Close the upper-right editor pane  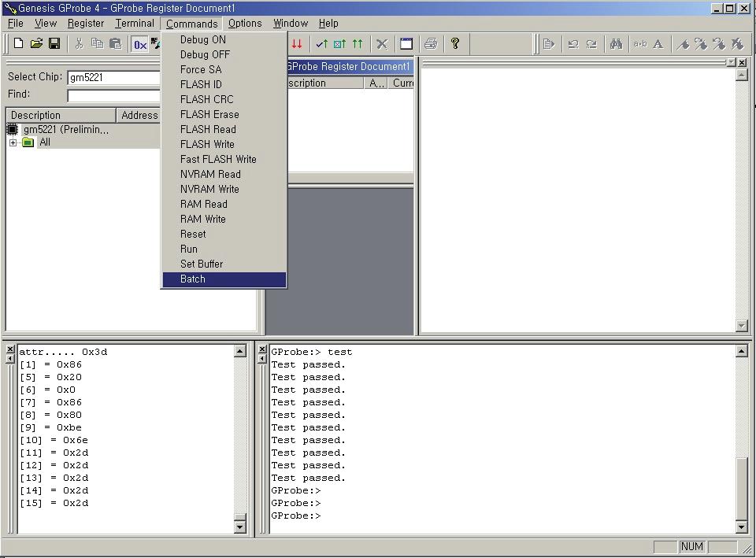(x=742, y=62)
